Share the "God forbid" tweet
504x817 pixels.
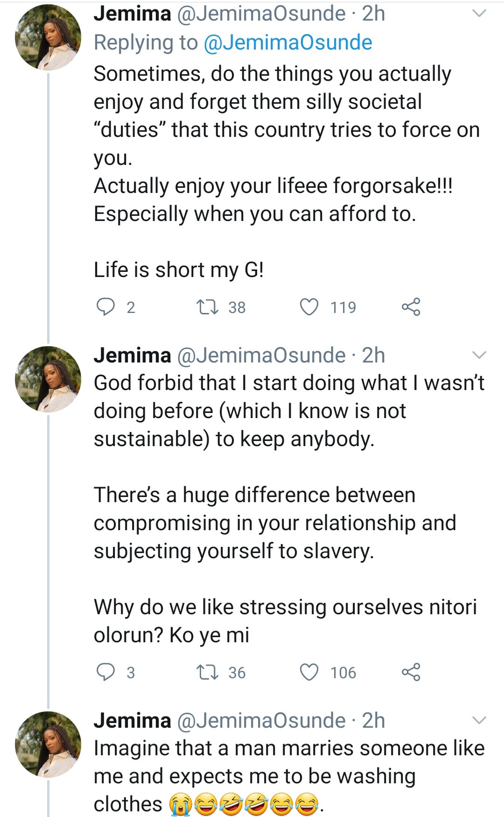click(x=411, y=672)
